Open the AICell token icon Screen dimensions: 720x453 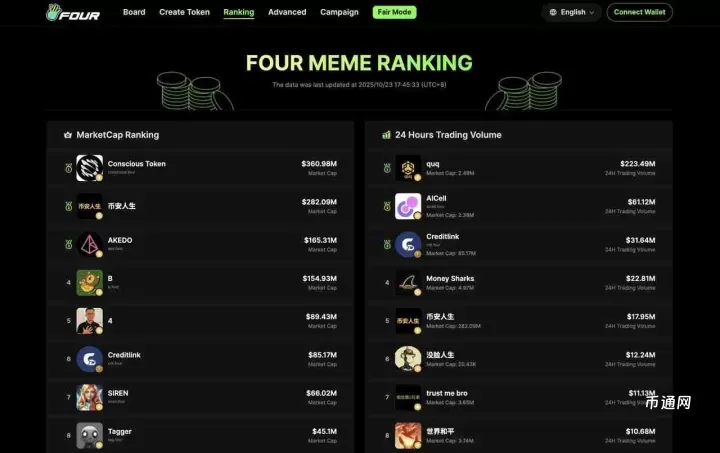[408, 206]
